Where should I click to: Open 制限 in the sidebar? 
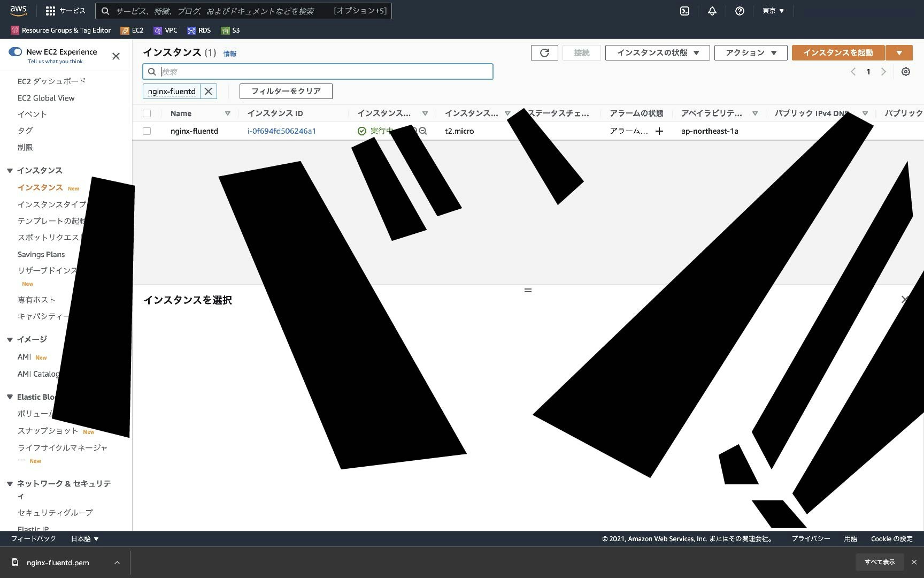tap(25, 147)
